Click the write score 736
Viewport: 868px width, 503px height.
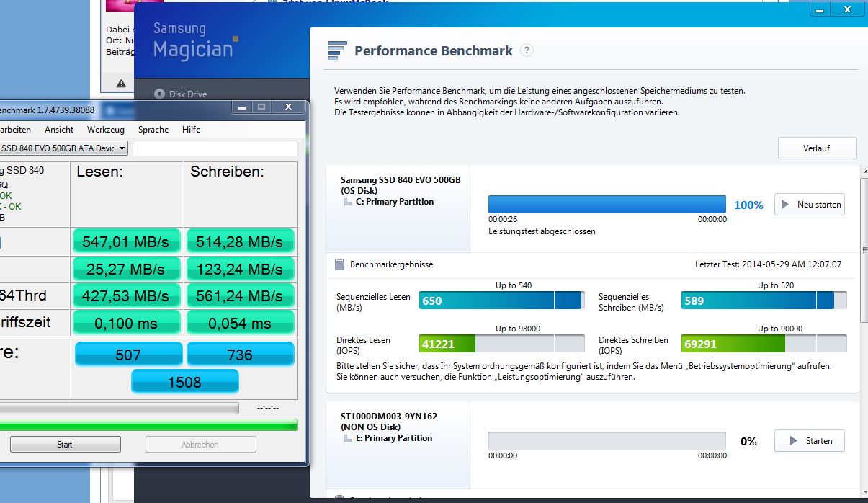pyautogui.click(x=240, y=354)
